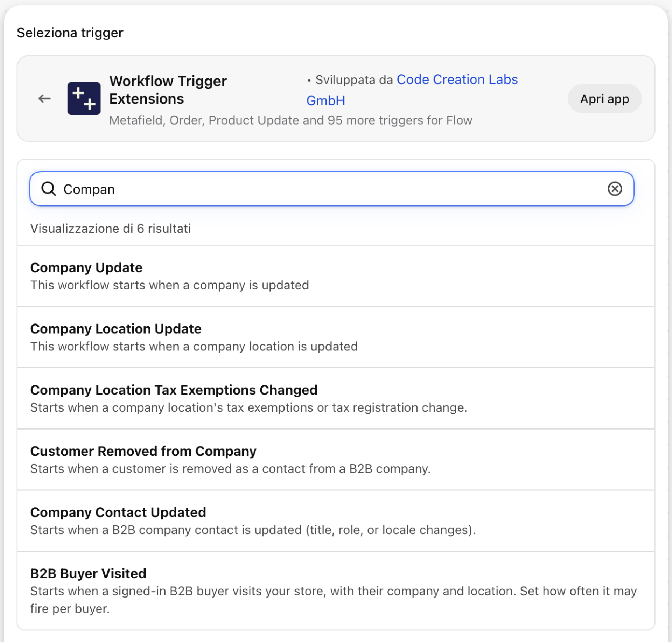
Task: Choose Company Location Tax Exemptions Changed trigger
Action: [336, 399]
